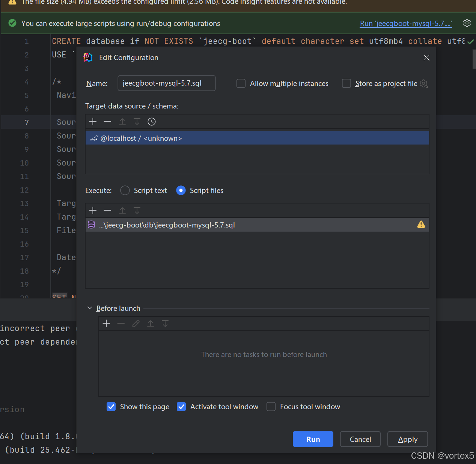The image size is (476, 464).
Task: Click the gear next to Store as project file
Action: (424, 83)
